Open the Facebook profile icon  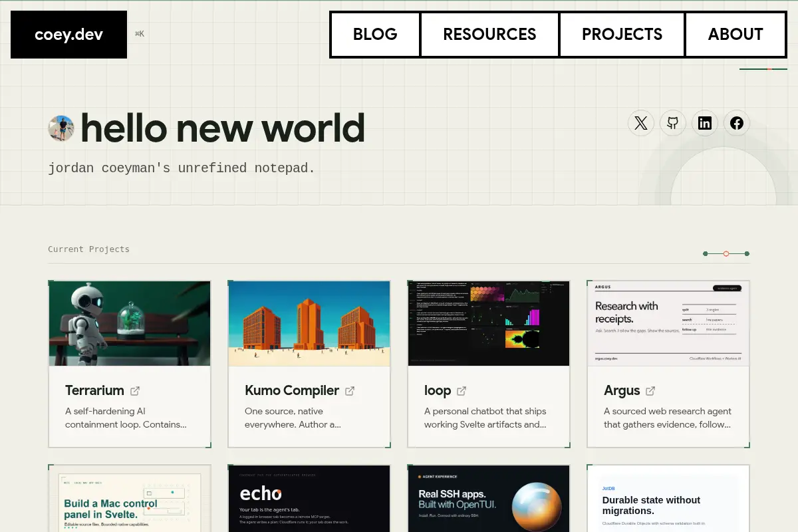coord(737,123)
